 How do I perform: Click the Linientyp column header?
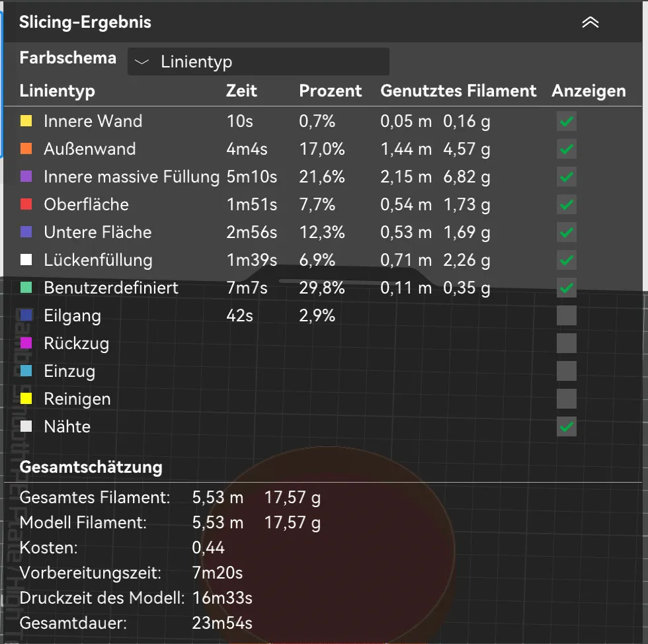tap(57, 91)
